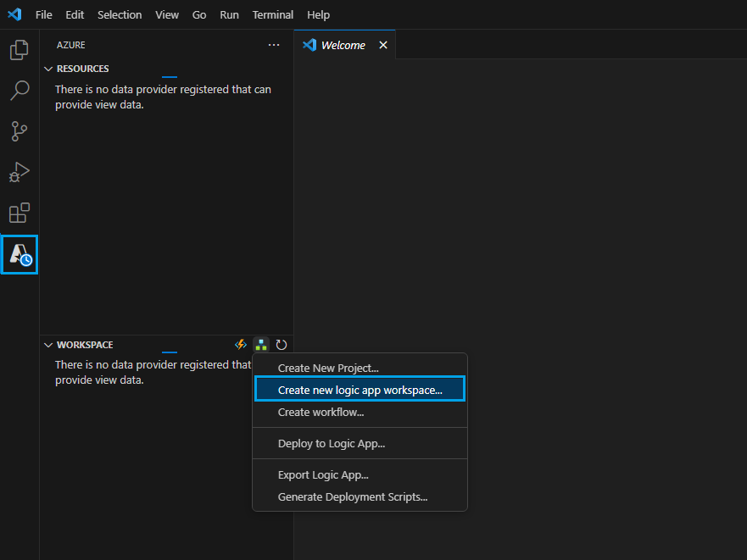This screenshot has height=560, width=747.
Task: Open the Edit menu
Action: [75, 14]
